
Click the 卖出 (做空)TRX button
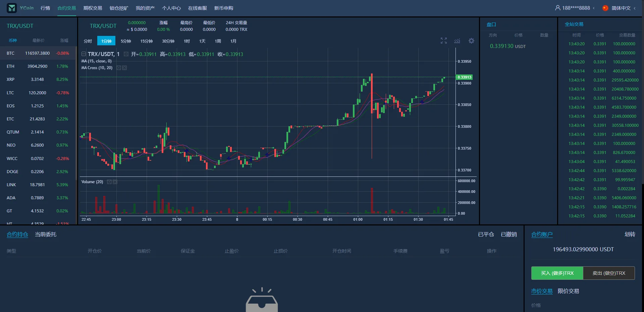(x=609, y=273)
